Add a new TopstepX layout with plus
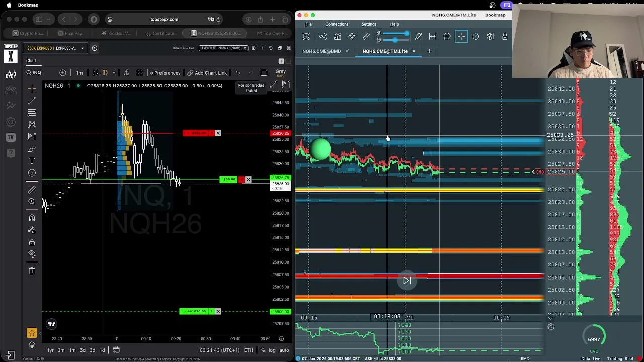 coord(262,48)
